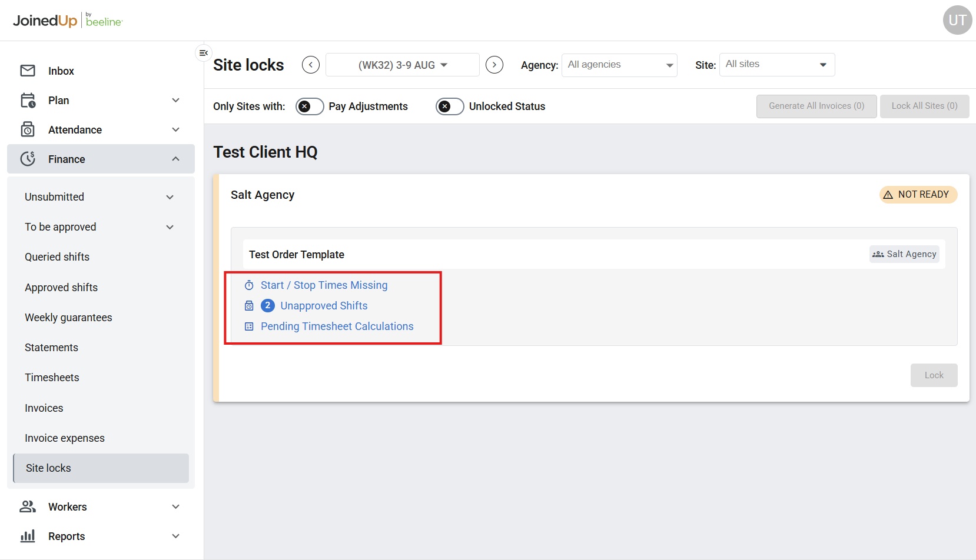Click the icon beside Unapproved Shifts
The image size is (976, 560).
click(x=249, y=306)
